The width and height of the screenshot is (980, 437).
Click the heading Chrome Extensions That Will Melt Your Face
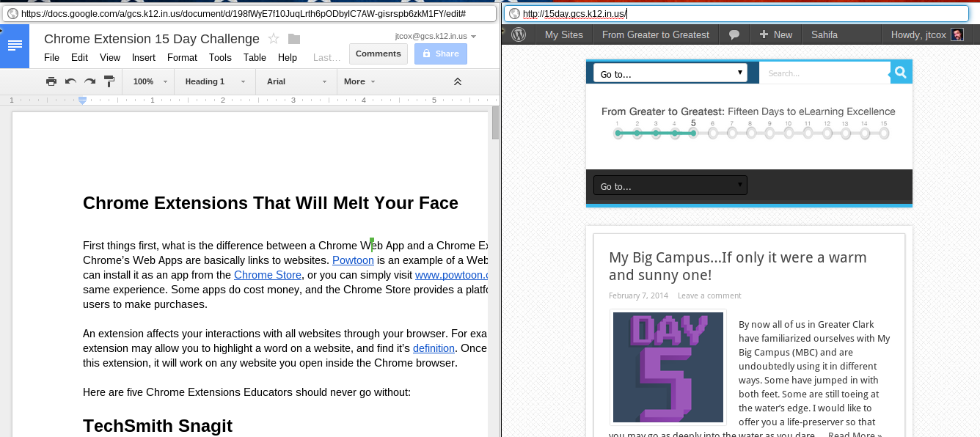(x=271, y=203)
